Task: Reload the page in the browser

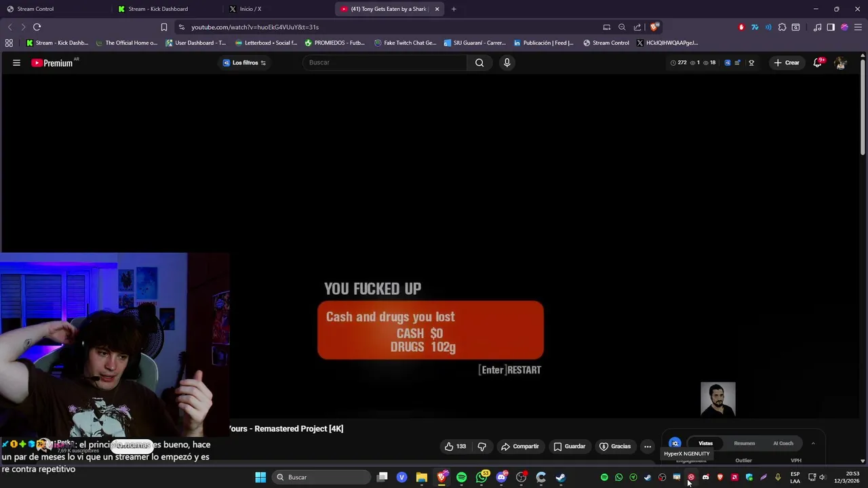Action: (x=37, y=27)
